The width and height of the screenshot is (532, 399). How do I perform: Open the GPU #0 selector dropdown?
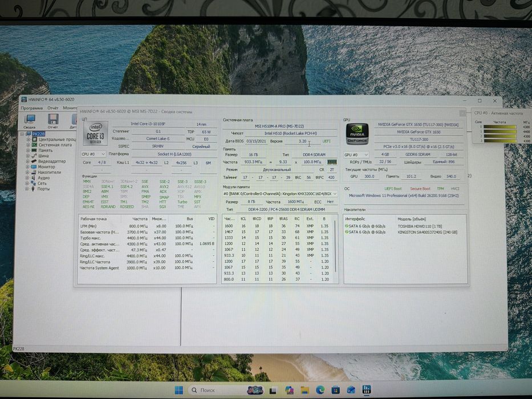356,154
